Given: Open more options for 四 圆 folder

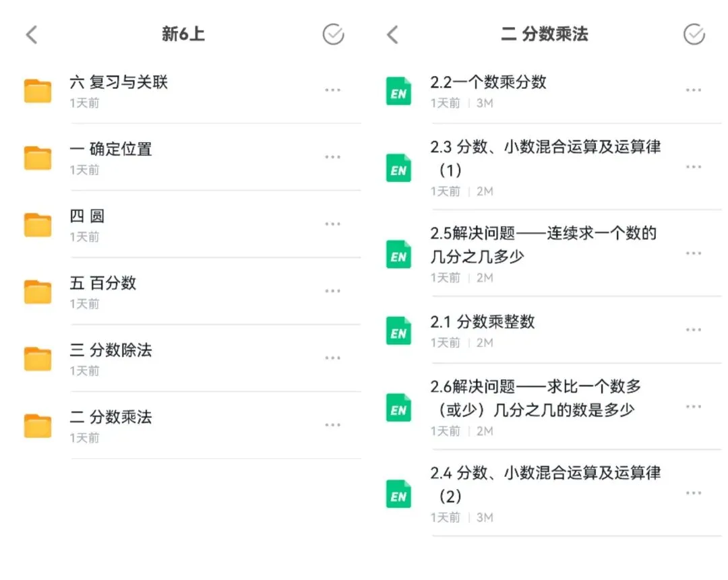Looking at the screenshot, I should click(x=332, y=224).
